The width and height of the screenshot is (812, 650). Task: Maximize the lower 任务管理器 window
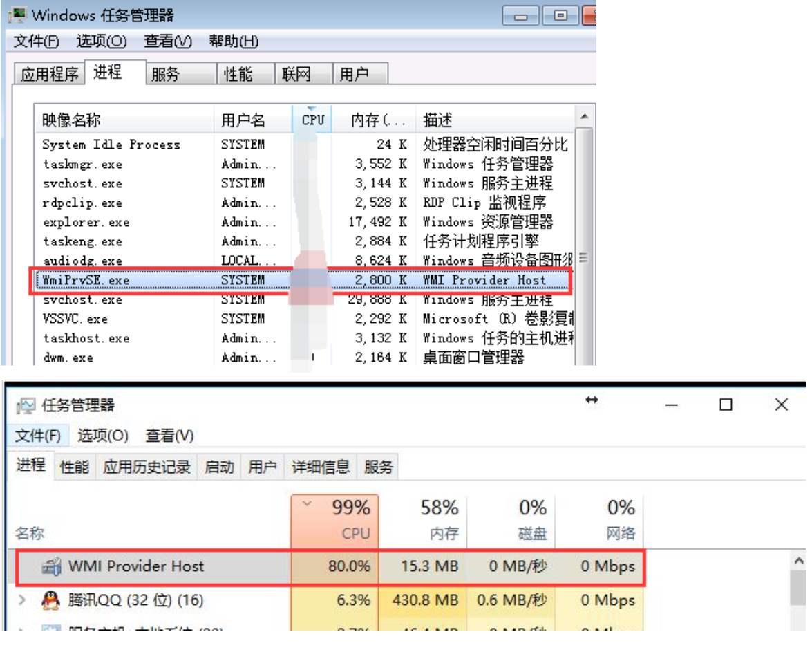pyautogui.click(x=726, y=405)
